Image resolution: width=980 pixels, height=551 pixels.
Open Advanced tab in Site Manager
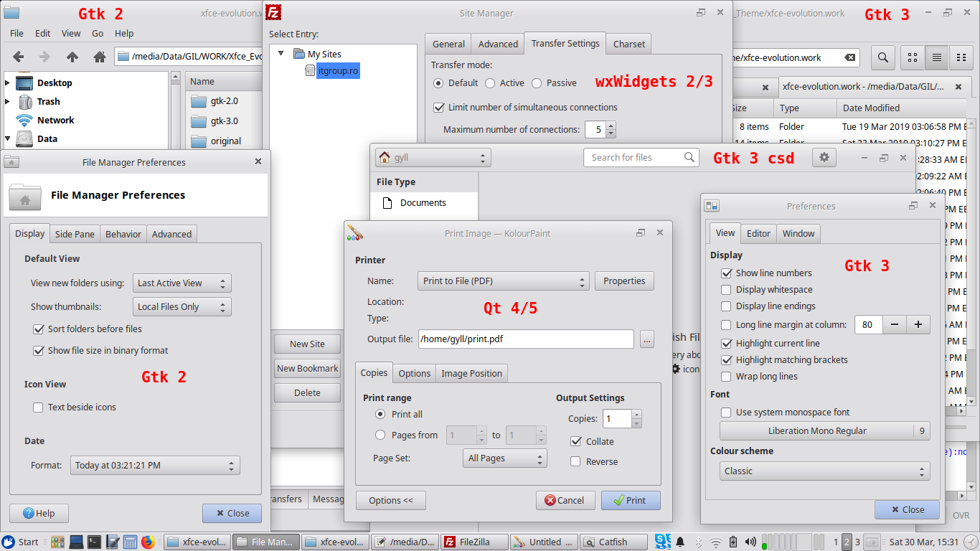pyautogui.click(x=498, y=44)
